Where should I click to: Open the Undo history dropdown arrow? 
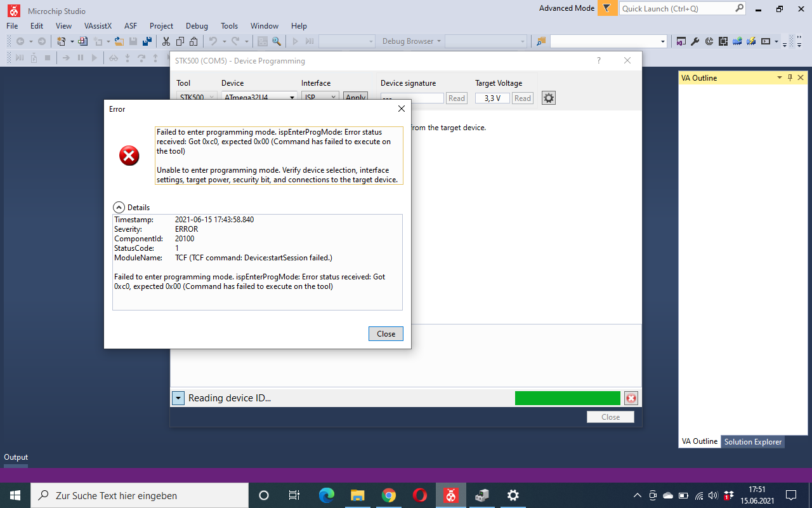point(223,41)
